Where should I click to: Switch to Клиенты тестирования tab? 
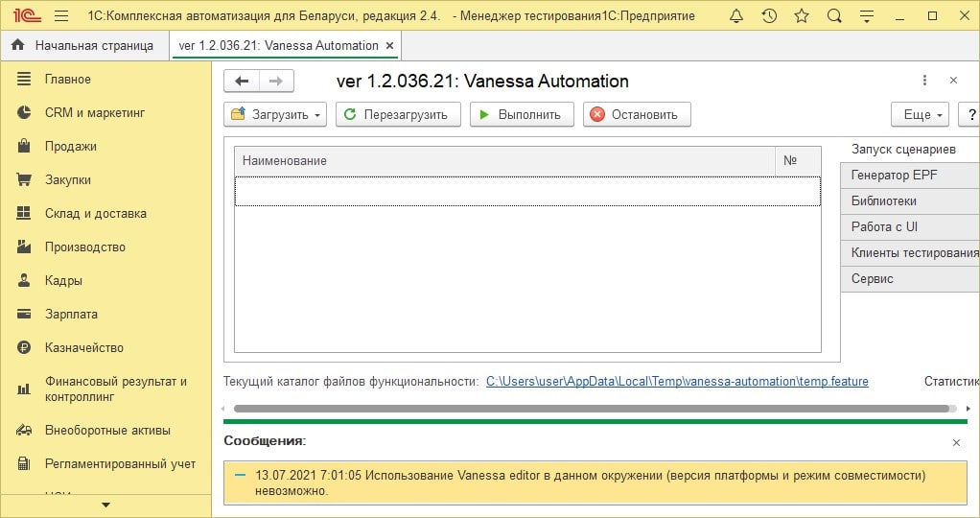(910, 252)
